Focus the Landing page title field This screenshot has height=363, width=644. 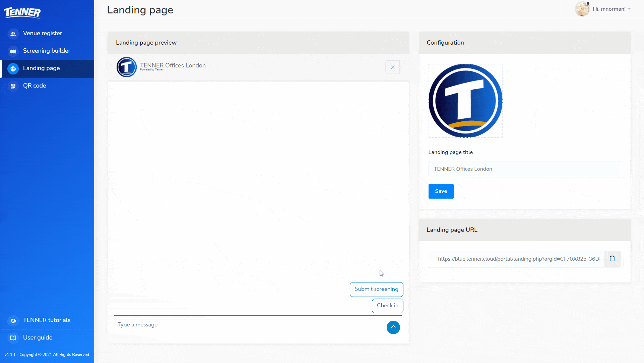click(x=524, y=169)
